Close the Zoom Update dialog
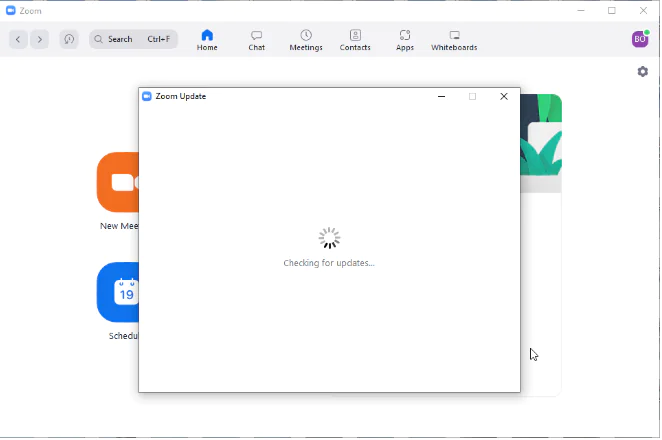This screenshot has width=662, height=440. coord(504,97)
